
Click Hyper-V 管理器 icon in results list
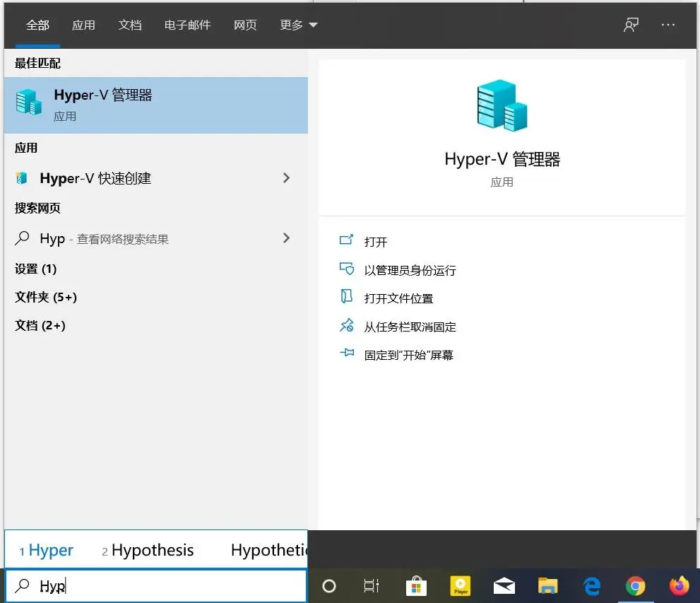point(28,103)
